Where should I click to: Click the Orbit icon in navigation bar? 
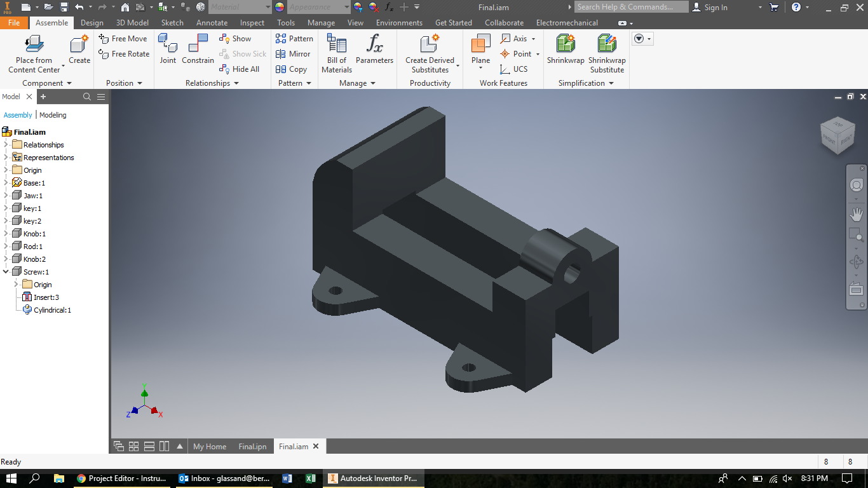tap(857, 262)
